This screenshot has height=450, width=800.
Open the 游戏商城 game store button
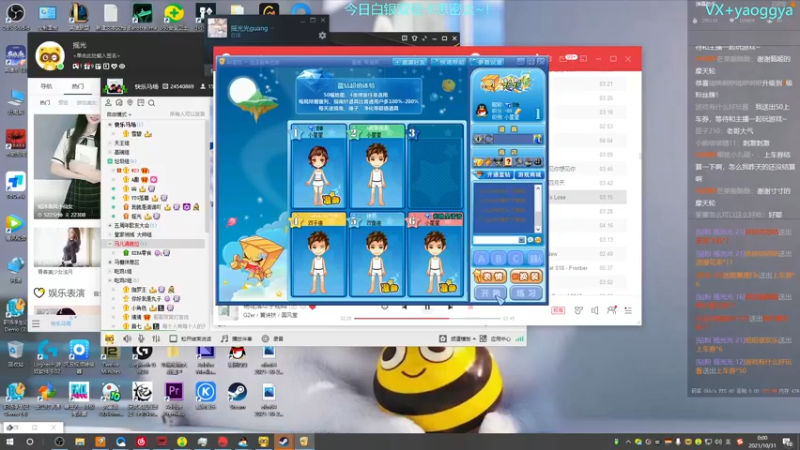529,174
